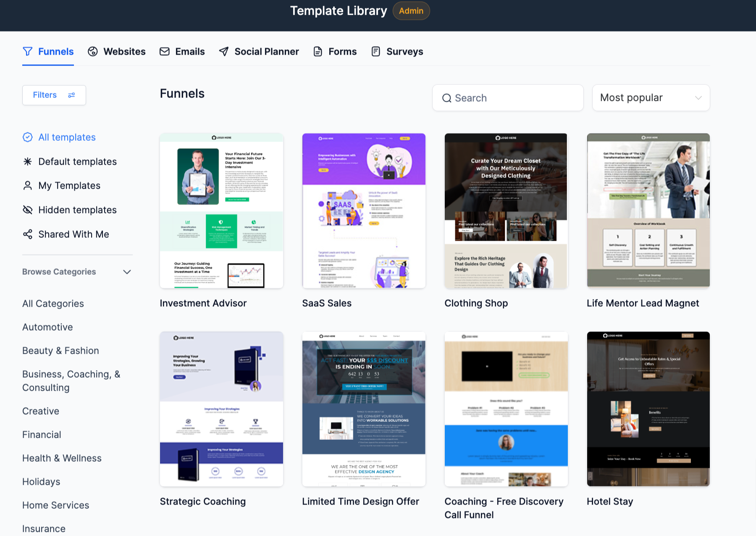Select the Financial category
This screenshot has height=536, width=756.
pos(42,434)
